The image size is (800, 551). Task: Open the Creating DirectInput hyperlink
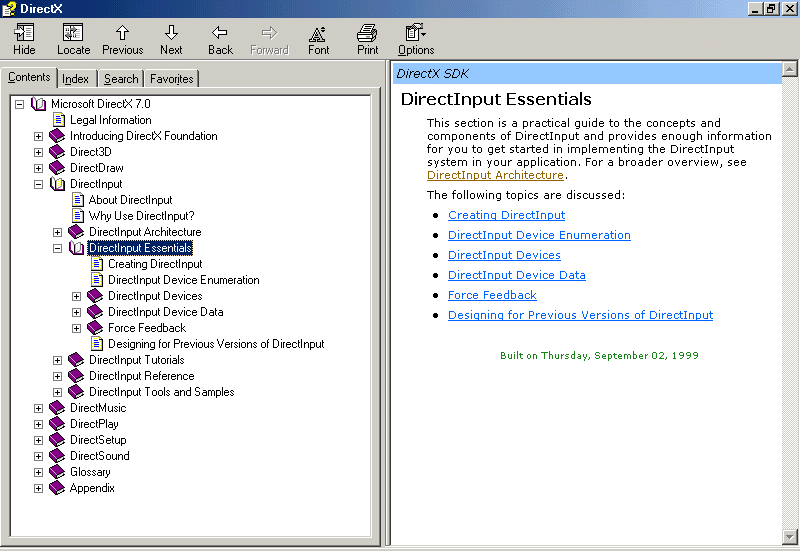click(x=506, y=215)
